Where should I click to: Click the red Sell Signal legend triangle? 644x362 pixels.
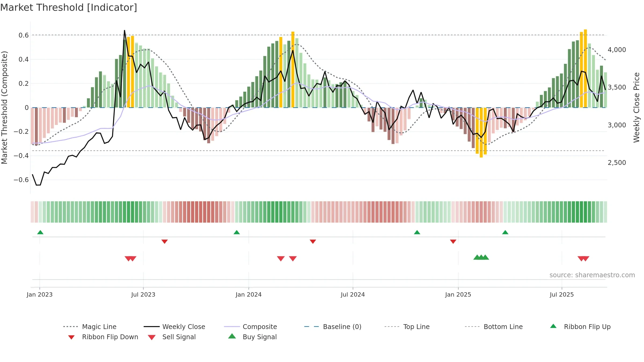(152, 337)
